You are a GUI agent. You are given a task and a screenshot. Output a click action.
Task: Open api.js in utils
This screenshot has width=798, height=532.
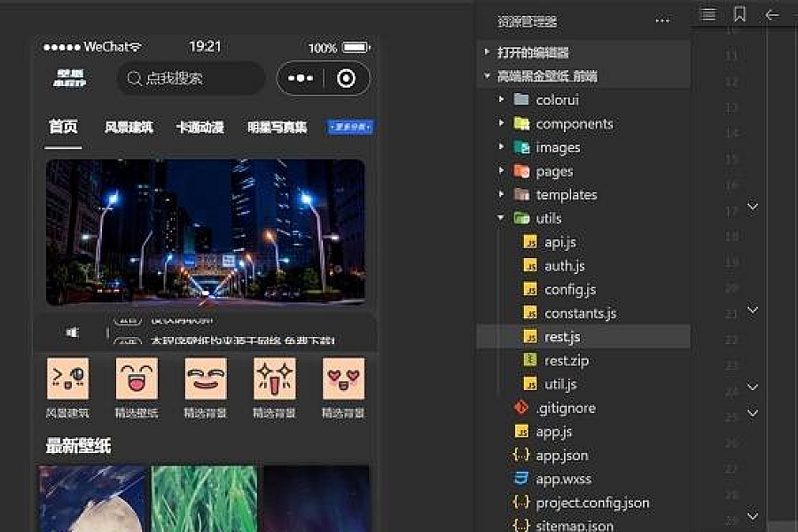click(559, 242)
